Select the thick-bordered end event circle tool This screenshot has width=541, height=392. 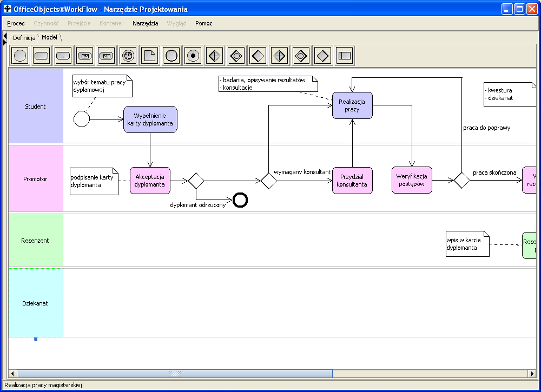click(171, 56)
